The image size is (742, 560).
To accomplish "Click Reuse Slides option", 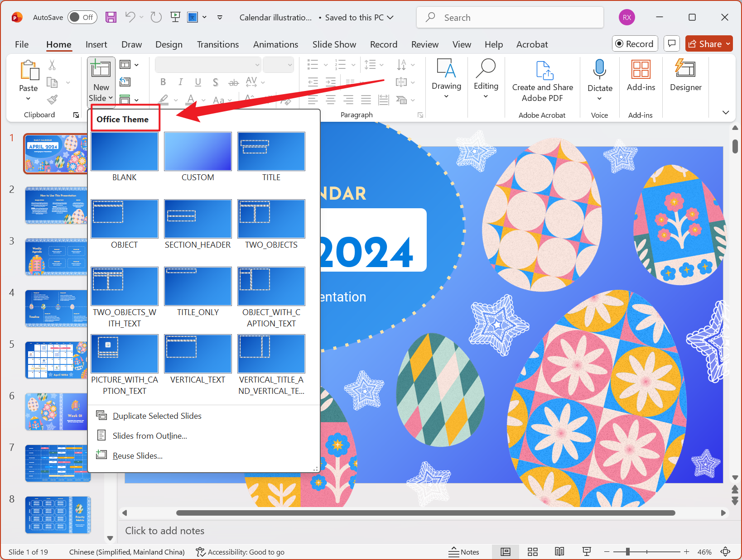I will [137, 455].
